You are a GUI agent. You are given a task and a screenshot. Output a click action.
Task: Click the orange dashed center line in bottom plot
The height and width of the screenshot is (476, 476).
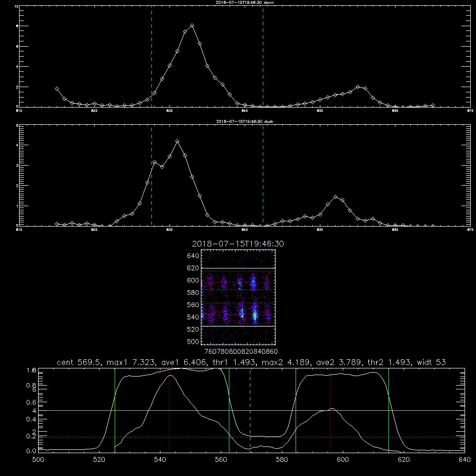click(x=250, y=410)
